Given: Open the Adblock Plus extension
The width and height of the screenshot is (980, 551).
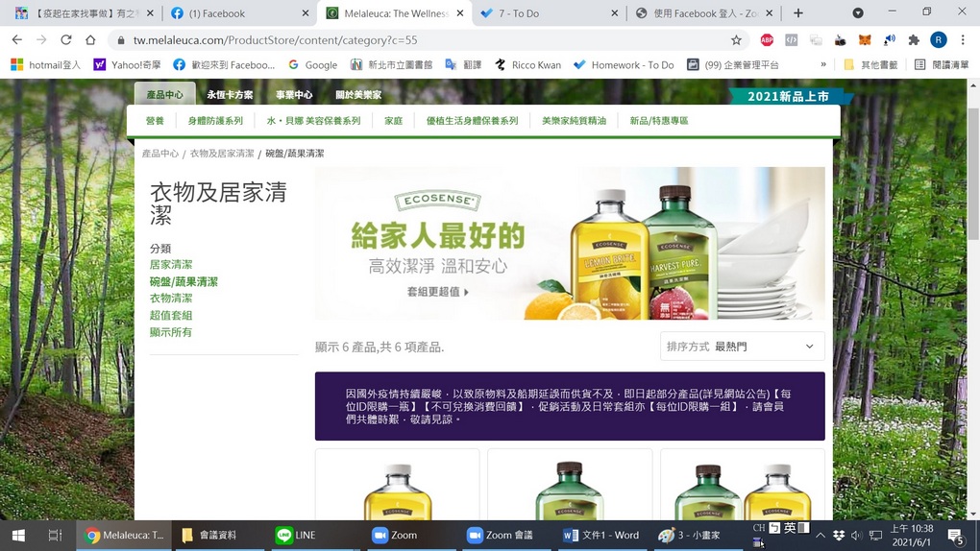Looking at the screenshot, I should click(x=767, y=40).
